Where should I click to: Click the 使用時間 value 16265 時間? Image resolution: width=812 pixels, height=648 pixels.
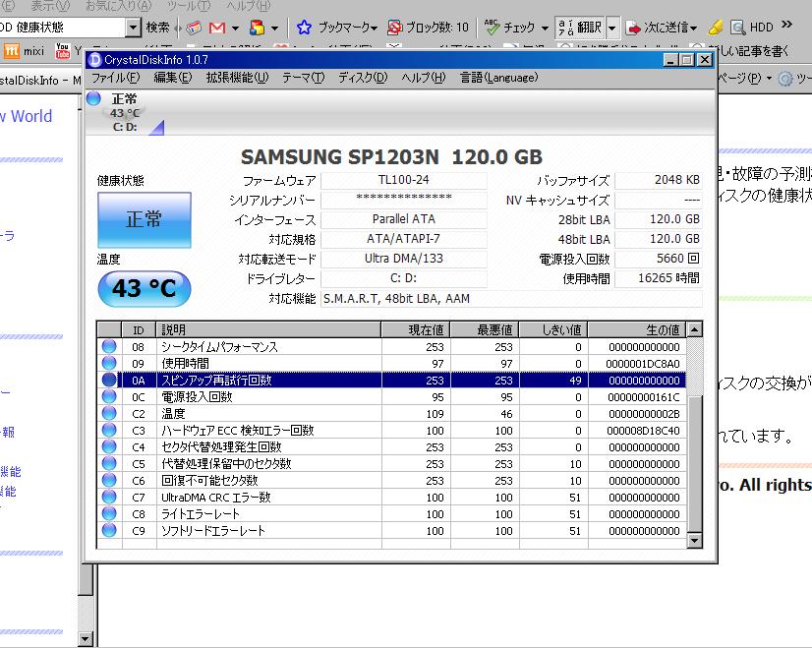[x=659, y=278]
